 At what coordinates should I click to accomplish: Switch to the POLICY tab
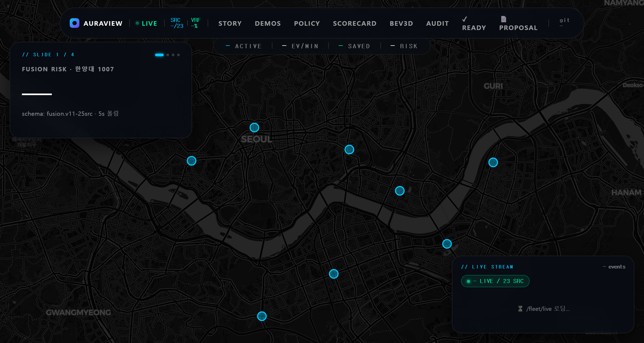tap(307, 24)
